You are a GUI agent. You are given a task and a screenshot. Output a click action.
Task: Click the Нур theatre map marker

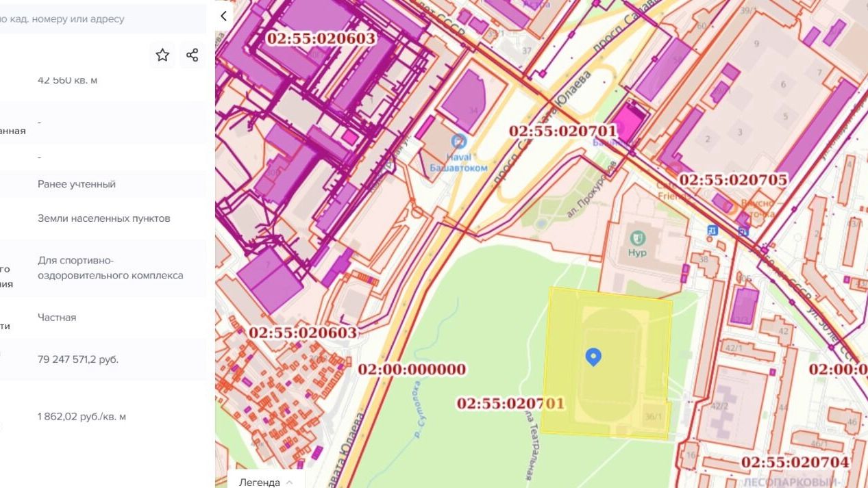pos(637,238)
